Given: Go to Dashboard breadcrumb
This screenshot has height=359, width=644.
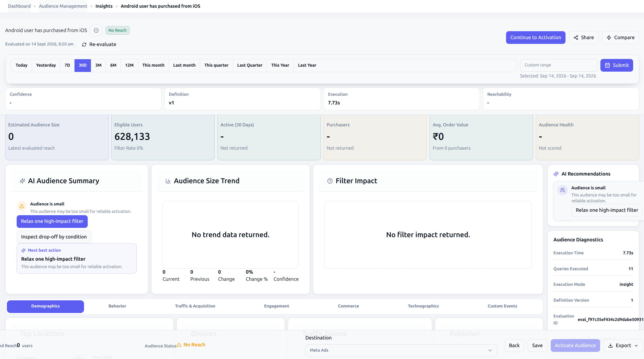Looking at the screenshot, I should (19, 6).
